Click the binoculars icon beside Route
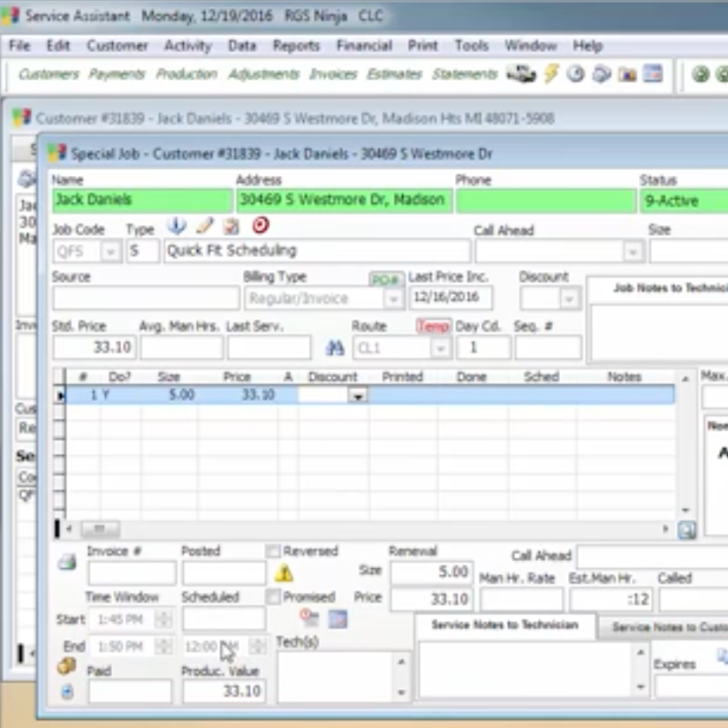This screenshot has width=728, height=728. pyautogui.click(x=335, y=348)
